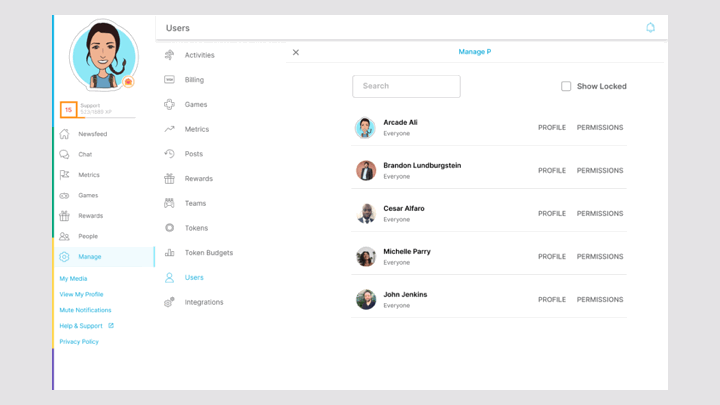Select the name Cesar Alfaro
The height and width of the screenshot is (405, 720).
pos(404,208)
